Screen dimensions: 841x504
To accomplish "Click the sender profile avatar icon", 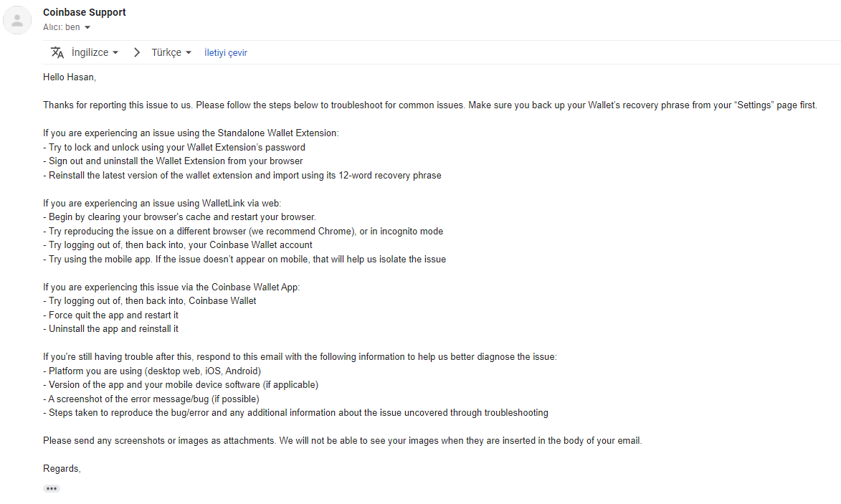I will click(x=17, y=20).
